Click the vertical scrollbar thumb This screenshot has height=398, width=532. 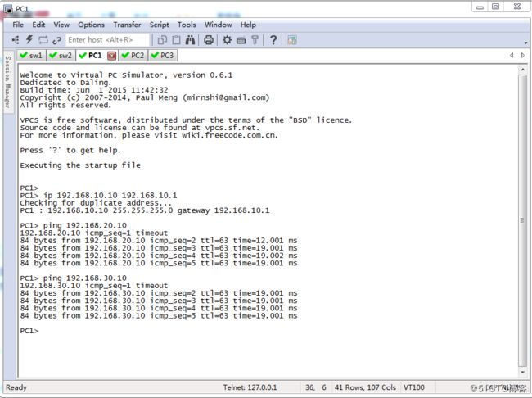[x=523, y=221]
